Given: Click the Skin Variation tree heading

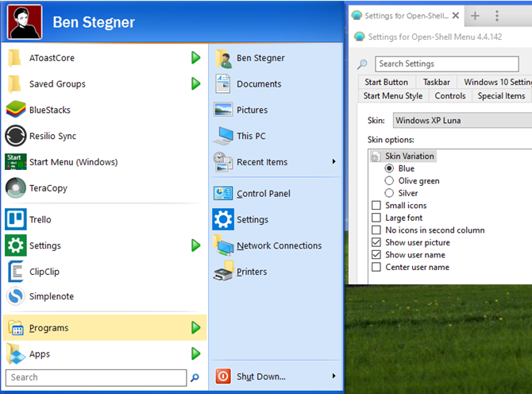Looking at the screenshot, I should [x=410, y=156].
